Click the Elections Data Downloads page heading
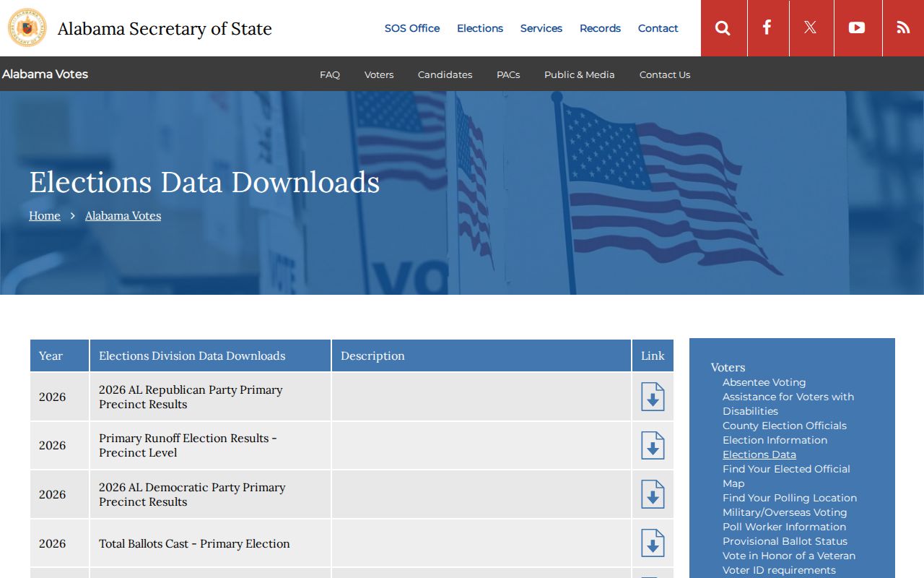 click(x=204, y=182)
